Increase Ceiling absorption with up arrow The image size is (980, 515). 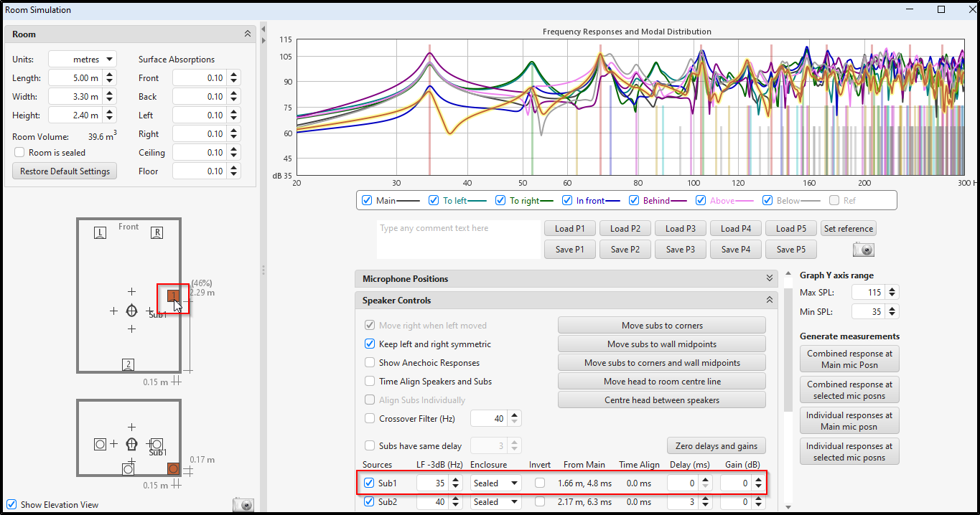(x=234, y=148)
